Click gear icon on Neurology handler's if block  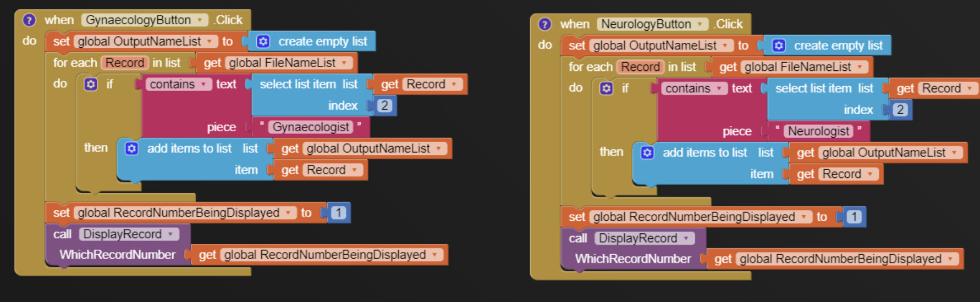coord(606,88)
